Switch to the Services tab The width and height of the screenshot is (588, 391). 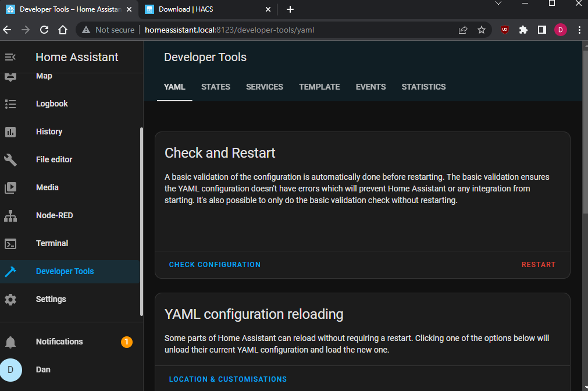[265, 87]
